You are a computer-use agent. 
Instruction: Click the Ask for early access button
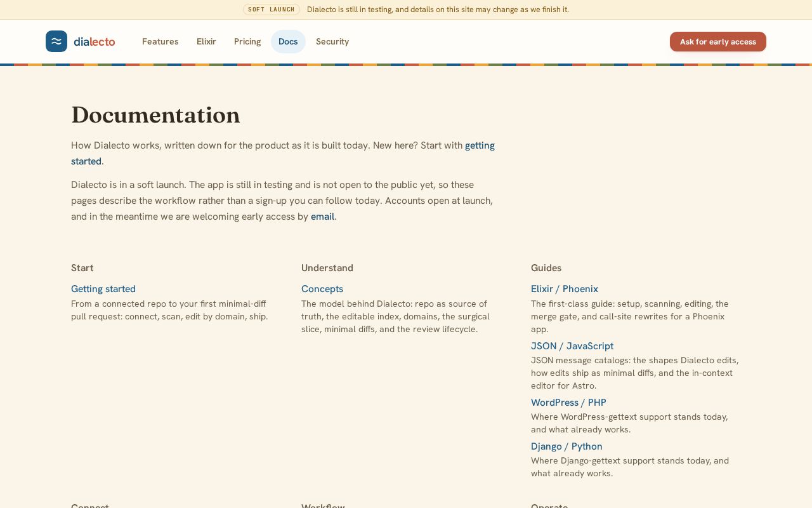tap(718, 41)
